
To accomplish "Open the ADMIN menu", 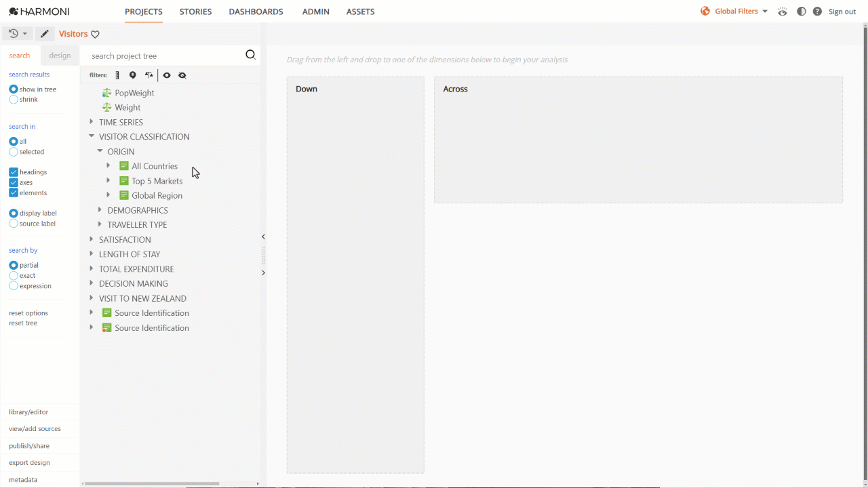I will 315,12.
